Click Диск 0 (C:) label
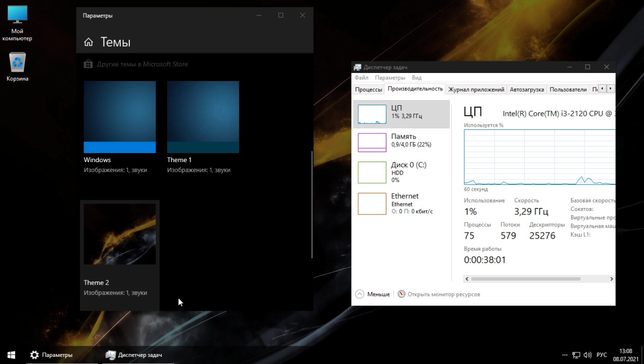644x364 pixels. [409, 165]
